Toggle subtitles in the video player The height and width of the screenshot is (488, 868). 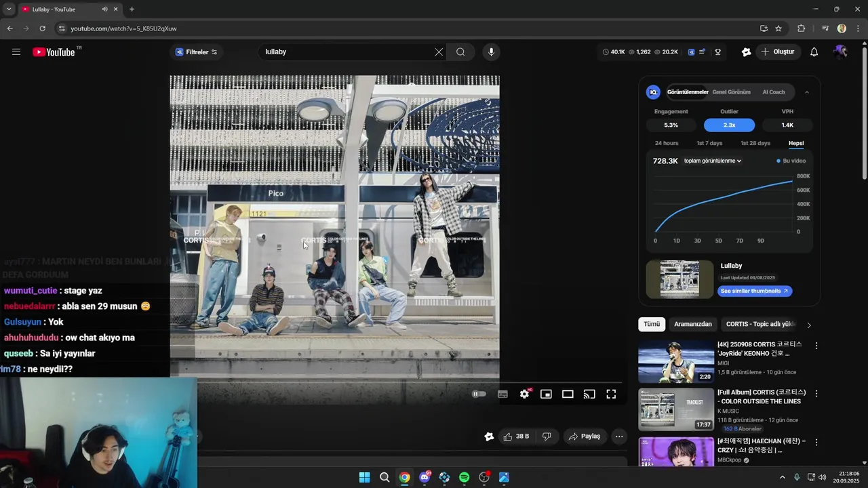pos(502,394)
